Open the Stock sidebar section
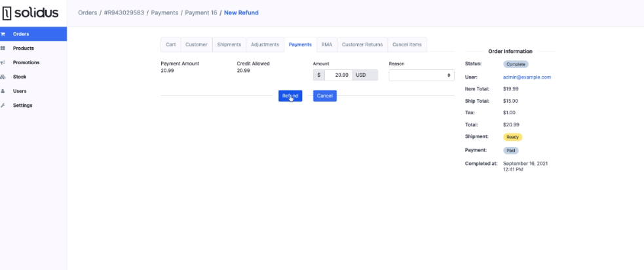The width and height of the screenshot is (644, 270). (33, 77)
